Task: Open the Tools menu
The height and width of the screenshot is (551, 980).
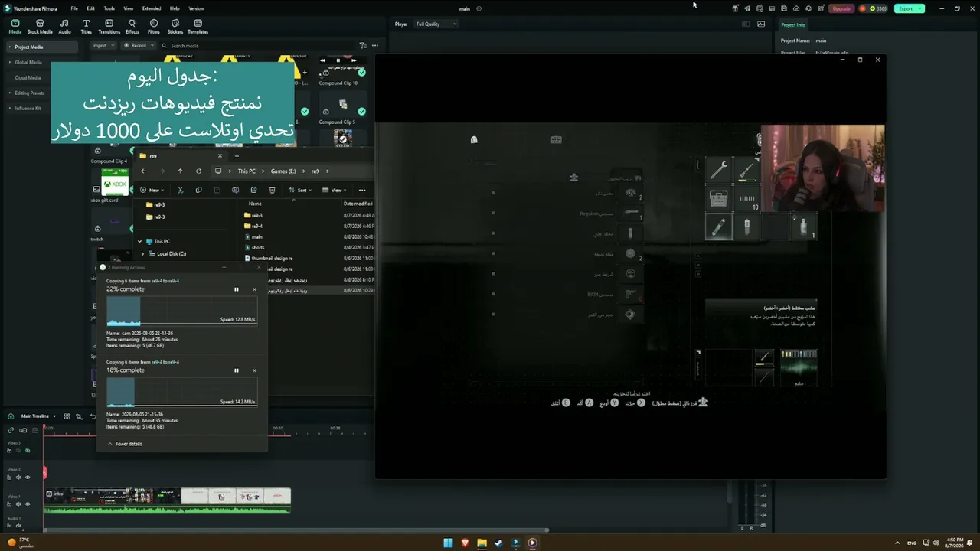Action: [x=109, y=8]
